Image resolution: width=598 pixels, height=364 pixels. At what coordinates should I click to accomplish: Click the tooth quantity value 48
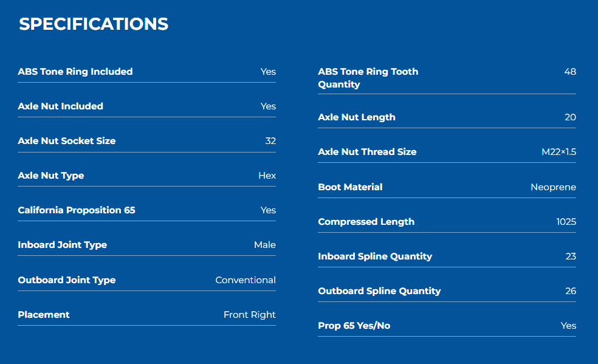[x=570, y=72]
